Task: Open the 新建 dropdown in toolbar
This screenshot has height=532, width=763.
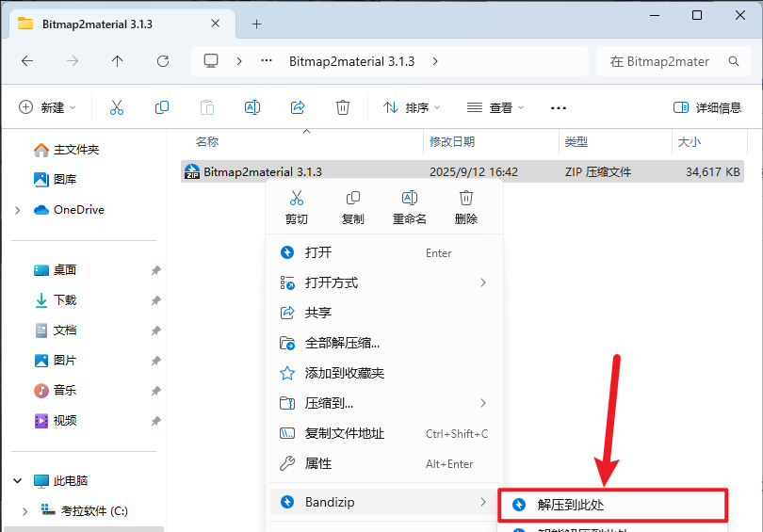Action: (47, 107)
